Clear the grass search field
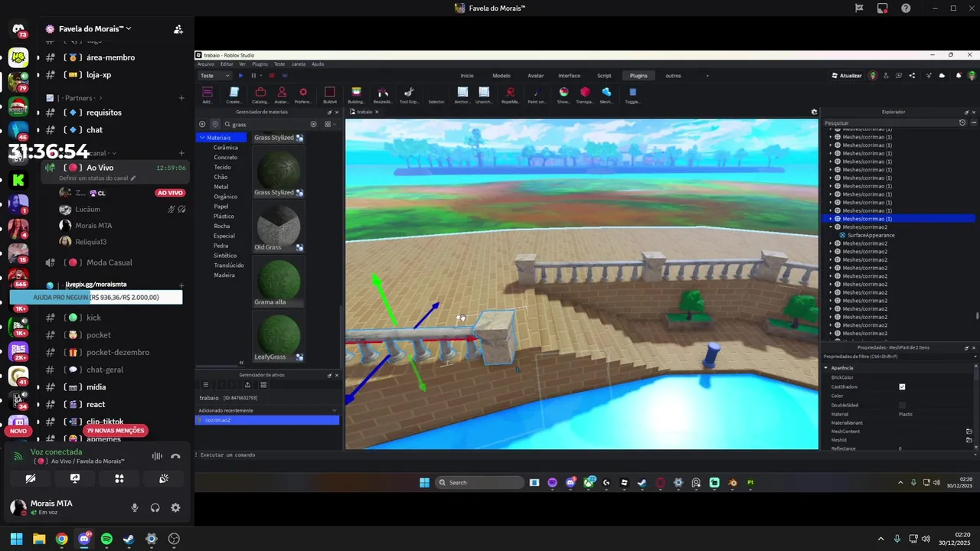 (x=313, y=124)
